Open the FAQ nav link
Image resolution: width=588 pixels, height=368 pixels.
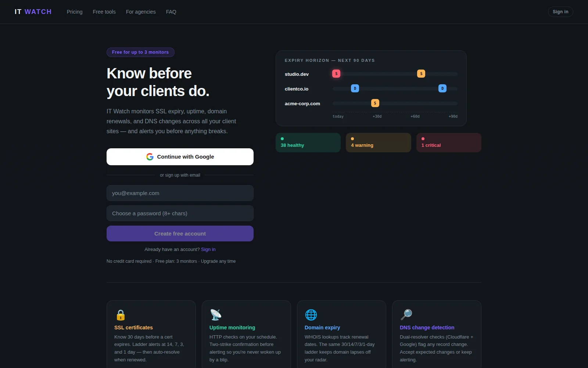(171, 12)
